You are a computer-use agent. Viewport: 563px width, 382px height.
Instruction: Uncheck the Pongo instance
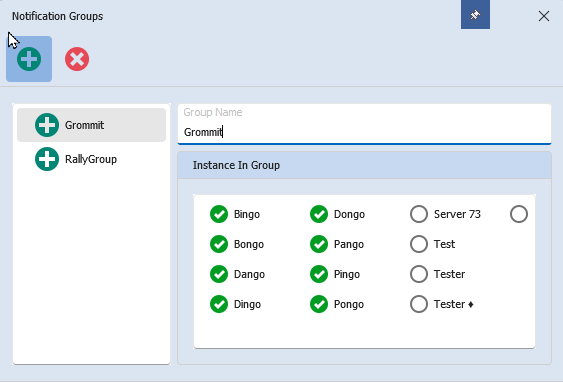(319, 304)
